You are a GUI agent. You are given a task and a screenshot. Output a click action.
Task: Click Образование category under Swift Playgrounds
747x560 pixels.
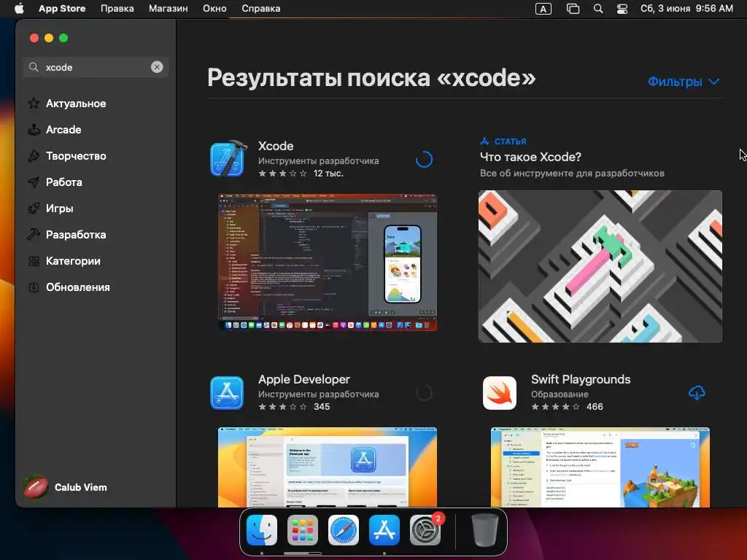(x=560, y=394)
